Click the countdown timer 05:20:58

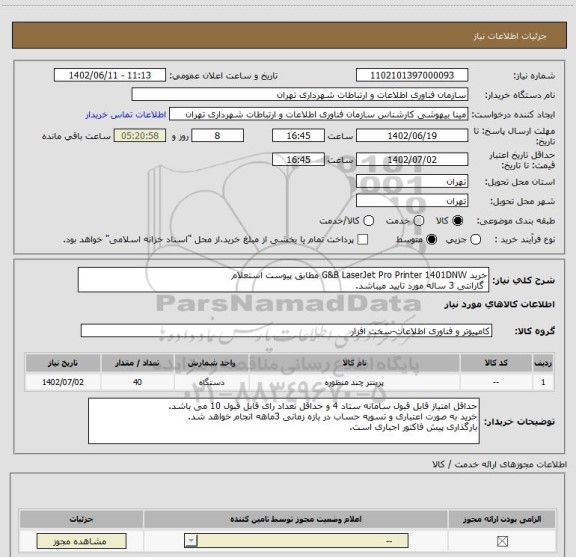(x=140, y=136)
